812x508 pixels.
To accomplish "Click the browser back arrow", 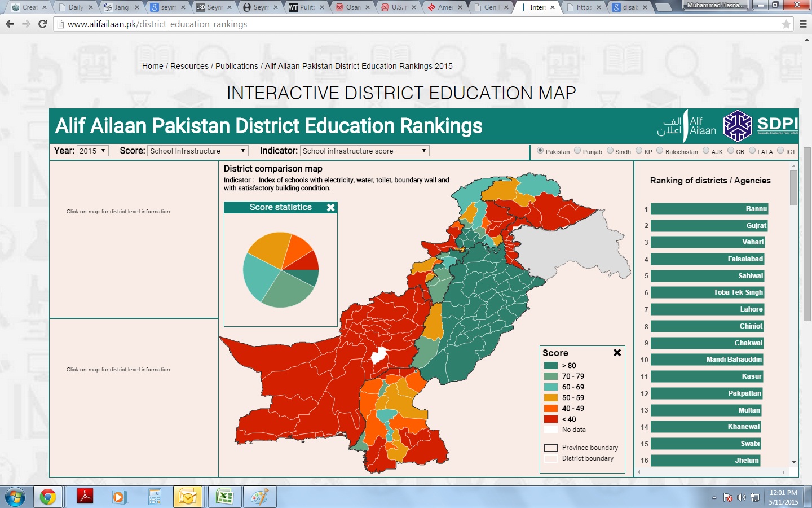I will pyautogui.click(x=10, y=24).
